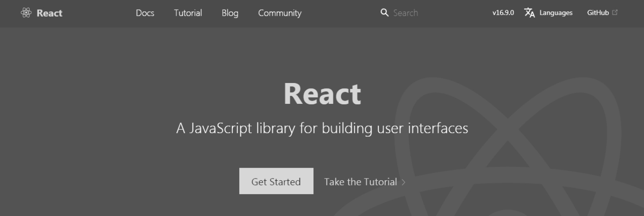Click empty header space between Community and search
Image resolution: width=644 pixels, height=216 pixels.
click(340, 13)
